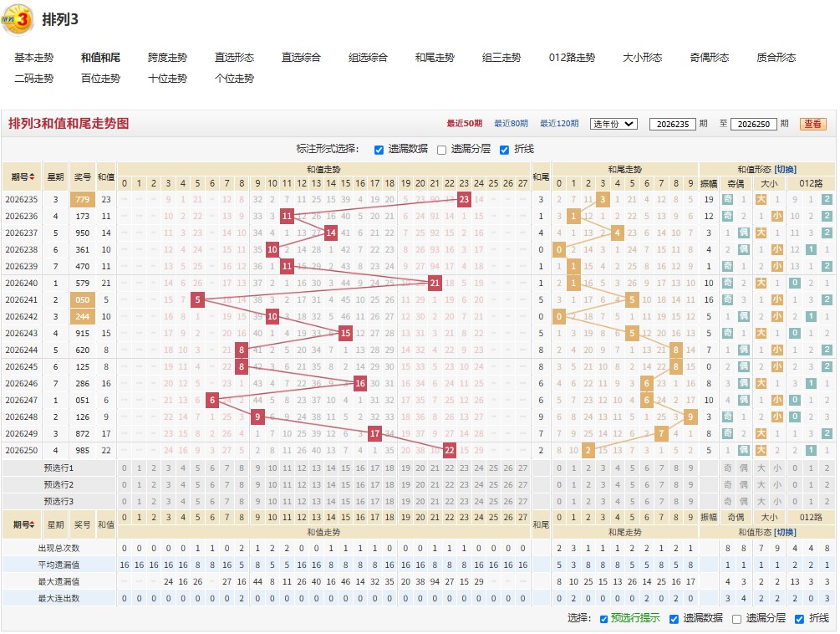Click bottom [切换] link in 和值形态 header
Viewport: 840px width, 634px height.
pyautogui.click(x=785, y=532)
